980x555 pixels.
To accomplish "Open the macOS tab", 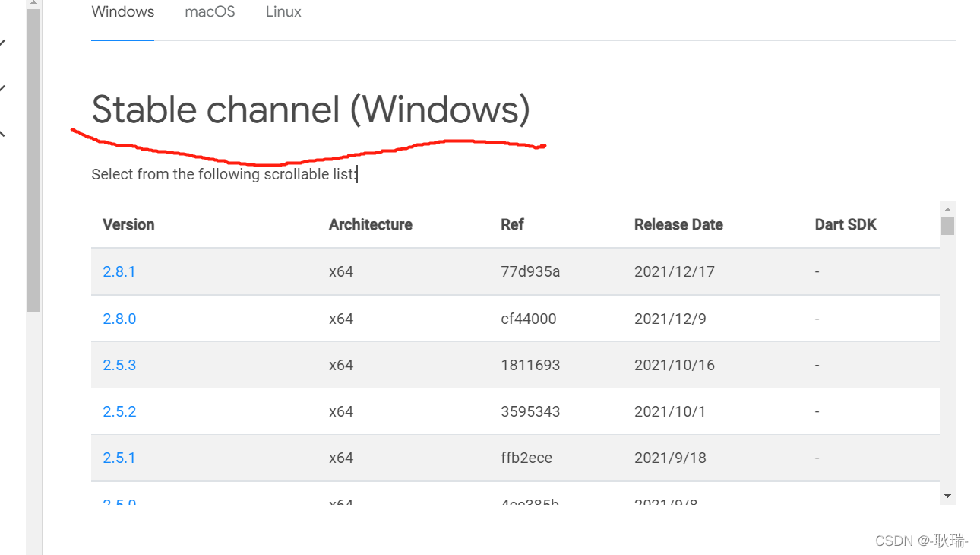I will click(x=210, y=12).
